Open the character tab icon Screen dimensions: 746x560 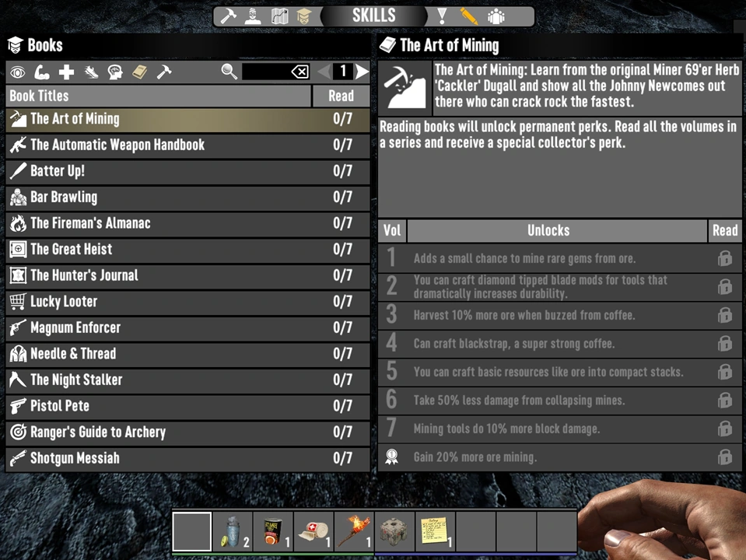tap(253, 16)
